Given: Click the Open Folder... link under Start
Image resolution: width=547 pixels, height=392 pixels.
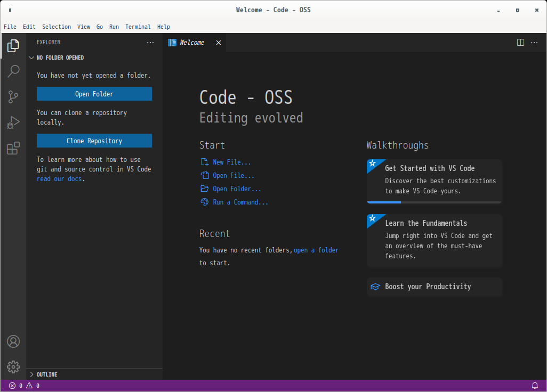Looking at the screenshot, I should point(237,189).
